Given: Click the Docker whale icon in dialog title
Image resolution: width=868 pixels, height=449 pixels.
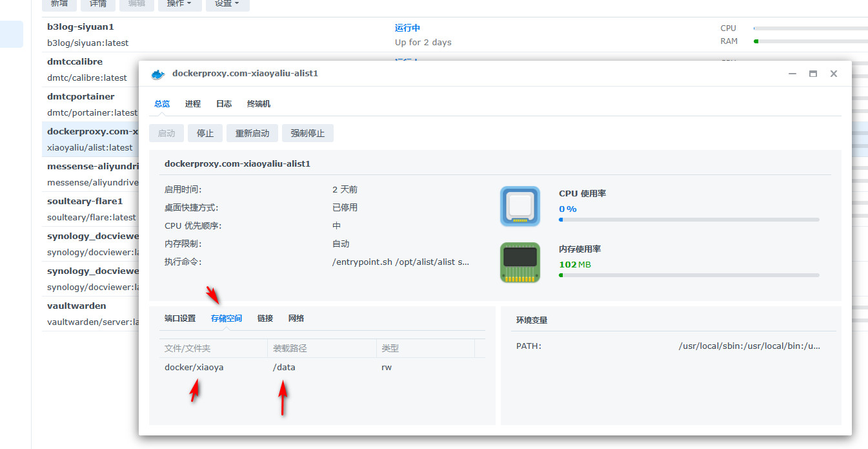Looking at the screenshot, I should [x=157, y=74].
